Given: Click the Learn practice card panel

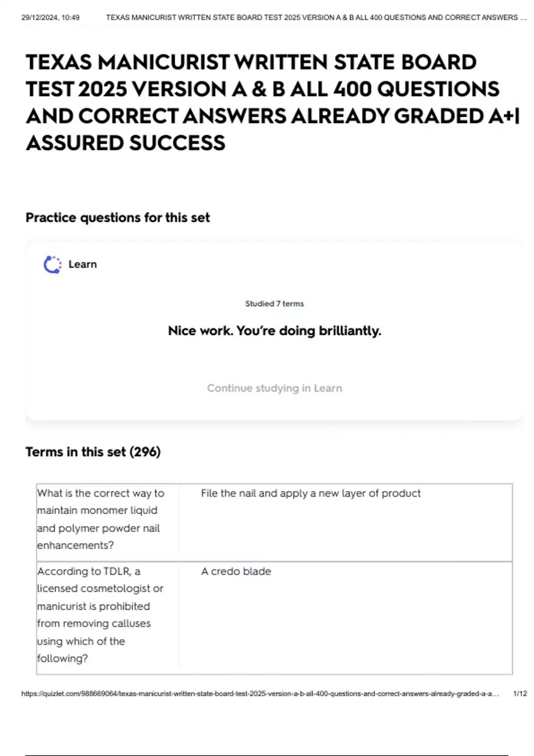Looking at the screenshot, I should (x=275, y=331).
